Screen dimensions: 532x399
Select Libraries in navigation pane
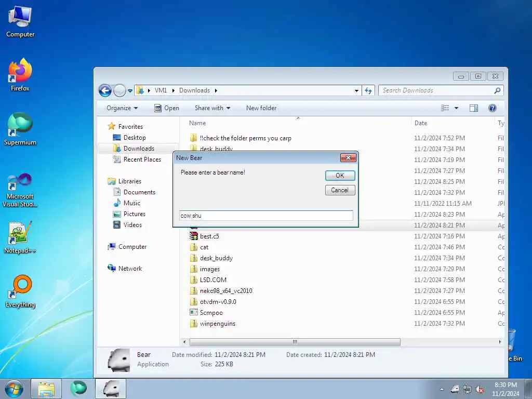point(129,181)
